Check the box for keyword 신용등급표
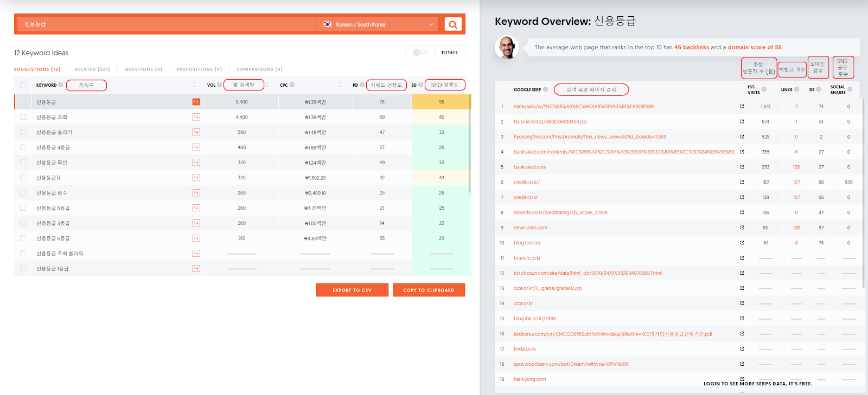The image size is (868, 395). point(23,178)
